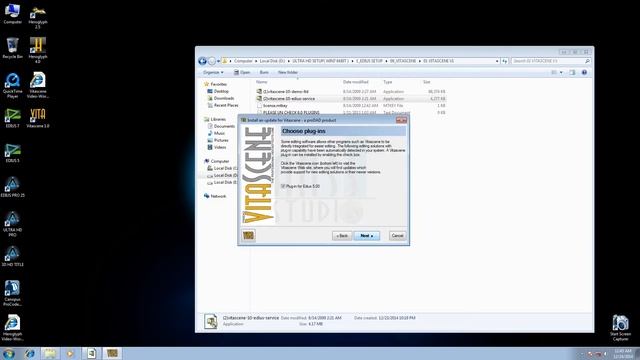
Task: Open the Computer desktop icon
Action: coord(12,13)
